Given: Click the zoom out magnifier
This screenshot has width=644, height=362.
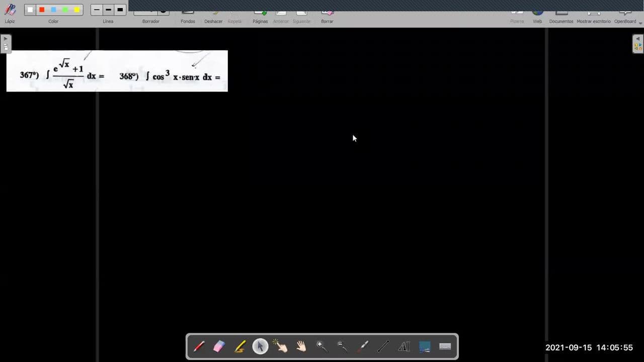Looking at the screenshot, I should tap(342, 346).
